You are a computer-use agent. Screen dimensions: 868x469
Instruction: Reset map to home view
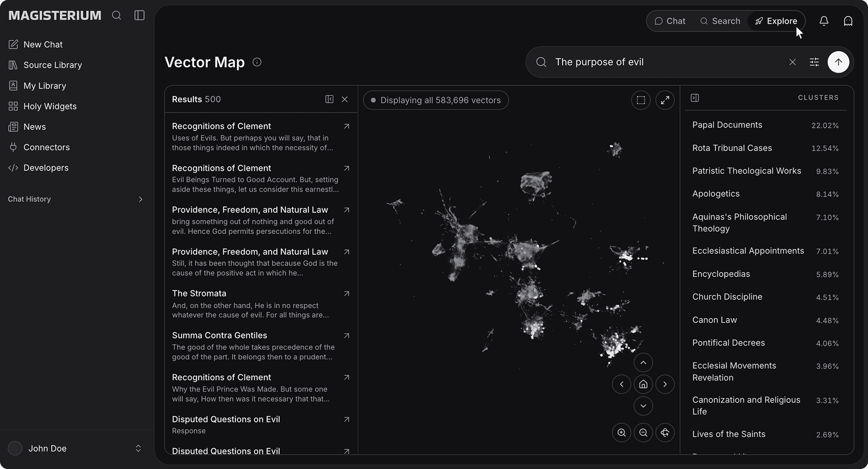(x=643, y=384)
